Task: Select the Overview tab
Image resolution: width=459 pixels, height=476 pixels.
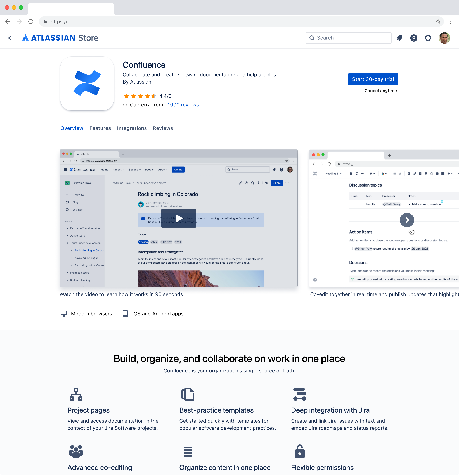Action: (72, 128)
